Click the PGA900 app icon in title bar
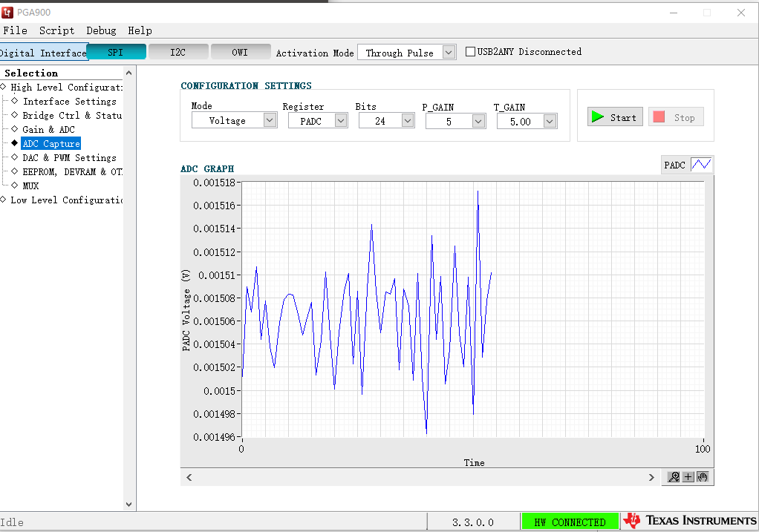Screen dimensions: 759x532 pyautogui.click(x=7, y=12)
